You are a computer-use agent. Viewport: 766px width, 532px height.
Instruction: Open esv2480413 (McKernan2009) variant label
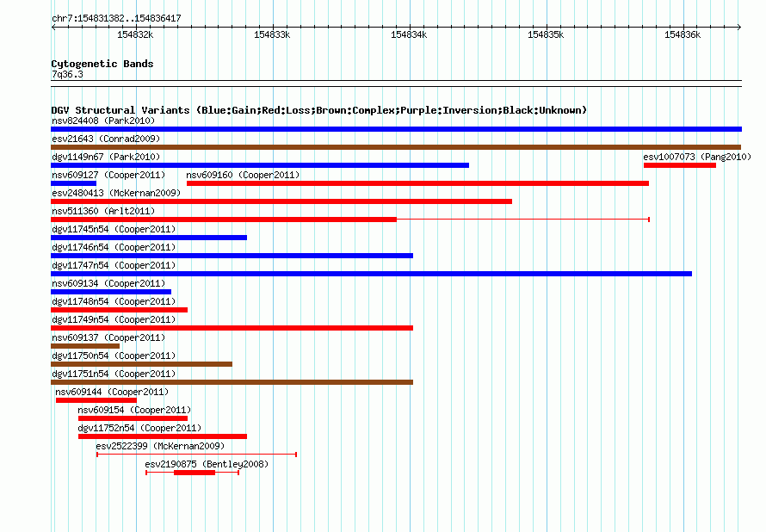116,193
